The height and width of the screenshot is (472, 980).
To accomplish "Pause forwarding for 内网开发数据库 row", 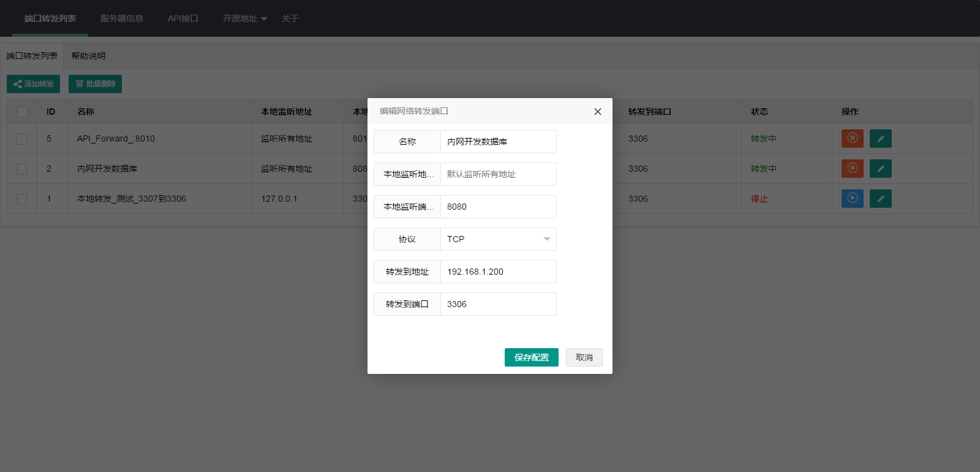I will [852, 169].
